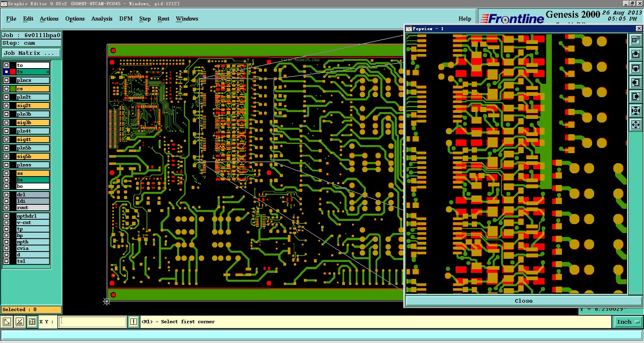Click the top icon in Popview's toolbar
The width and height of the screenshot is (644, 343).
pyautogui.click(x=636, y=40)
